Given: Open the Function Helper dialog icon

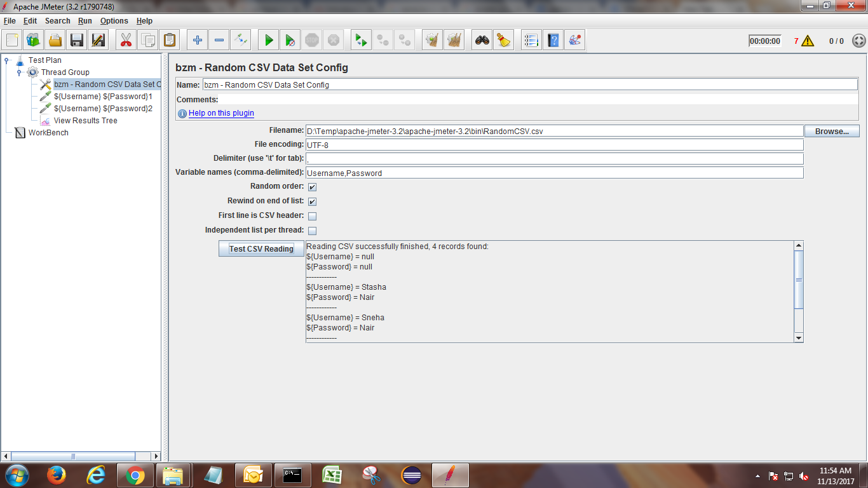Looking at the screenshot, I should click(532, 40).
